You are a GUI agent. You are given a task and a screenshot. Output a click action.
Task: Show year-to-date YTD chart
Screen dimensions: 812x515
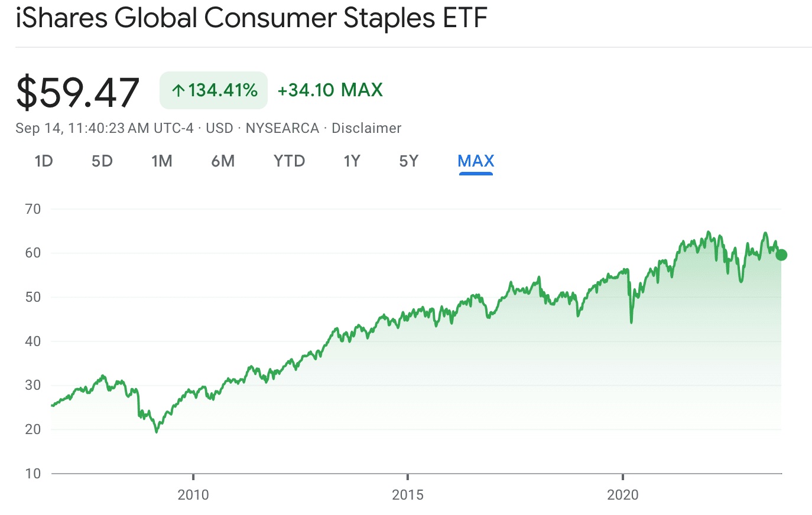289,161
